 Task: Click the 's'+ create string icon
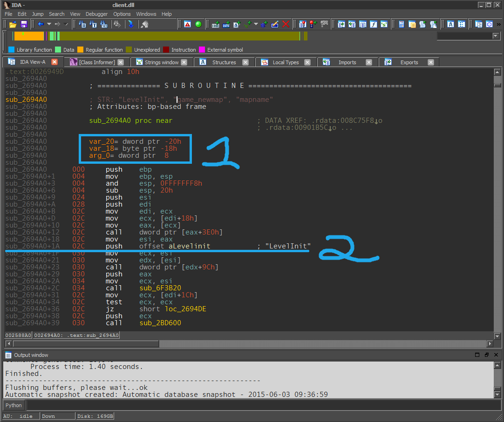point(248,24)
